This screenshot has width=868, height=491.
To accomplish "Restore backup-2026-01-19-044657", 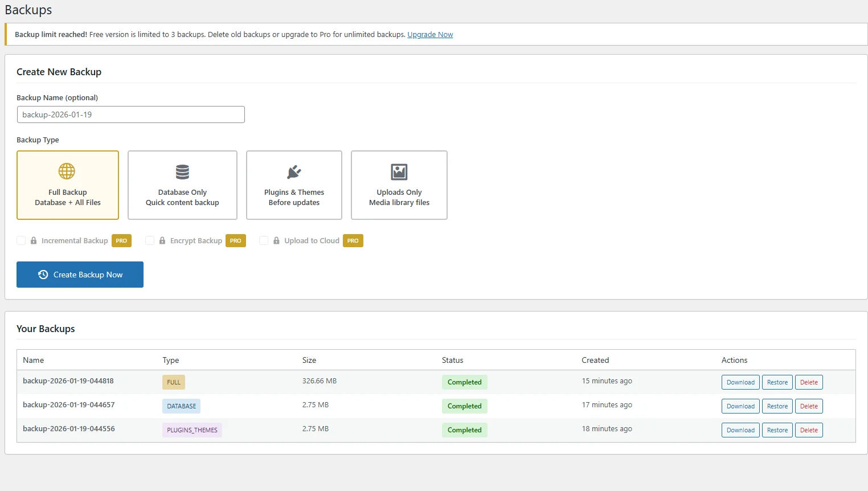I will [x=777, y=406].
